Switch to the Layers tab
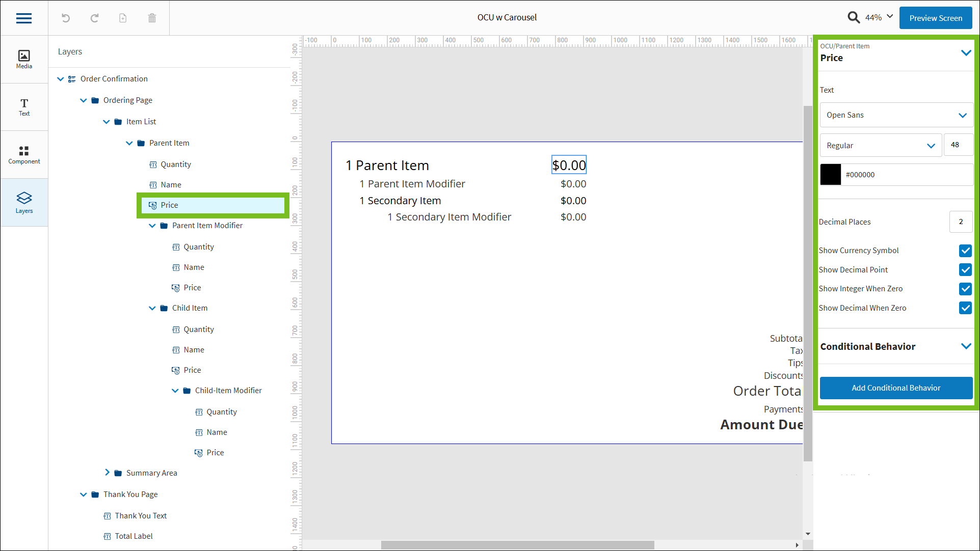The width and height of the screenshot is (980, 551). tap(24, 203)
